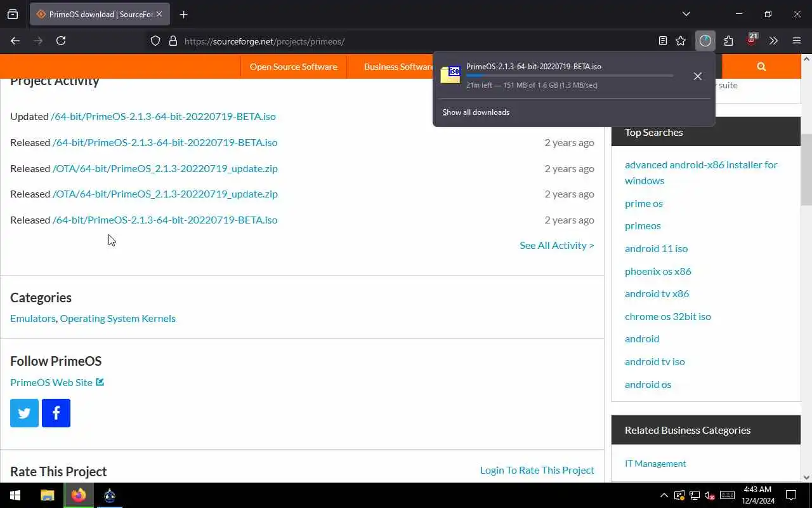The width and height of the screenshot is (812, 508).
Task: Open the red extension with 21 badge
Action: (x=751, y=40)
